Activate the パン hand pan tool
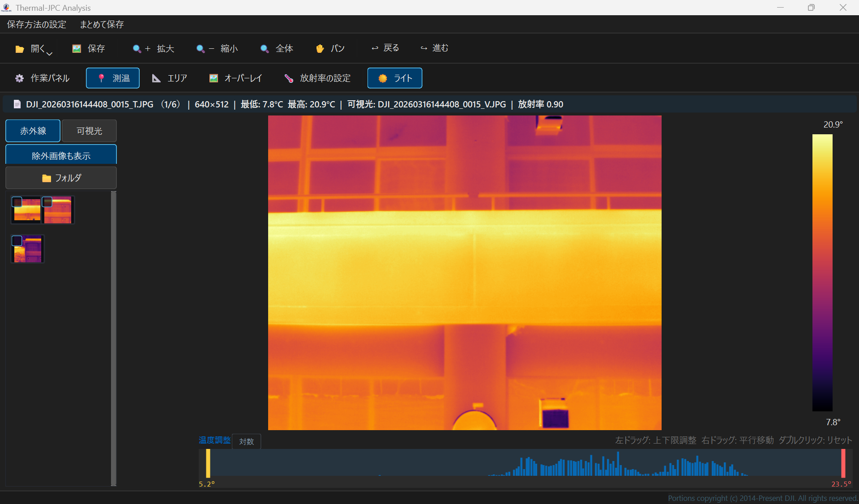Viewport: 859px width, 504px height. (x=330, y=48)
